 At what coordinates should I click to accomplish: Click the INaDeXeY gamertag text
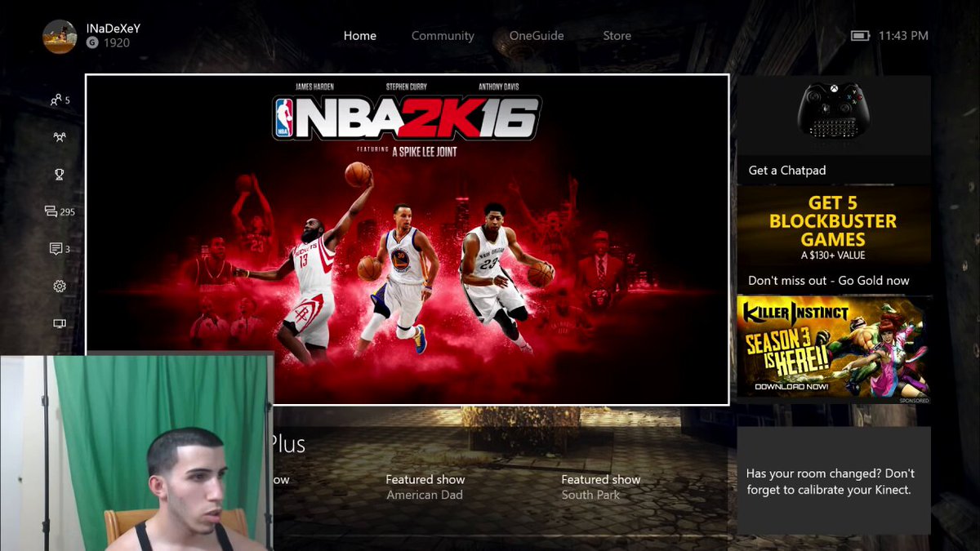(114, 28)
